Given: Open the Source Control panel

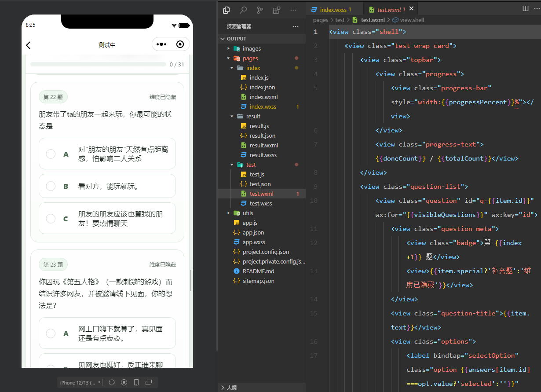Looking at the screenshot, I should click(260, 10).
